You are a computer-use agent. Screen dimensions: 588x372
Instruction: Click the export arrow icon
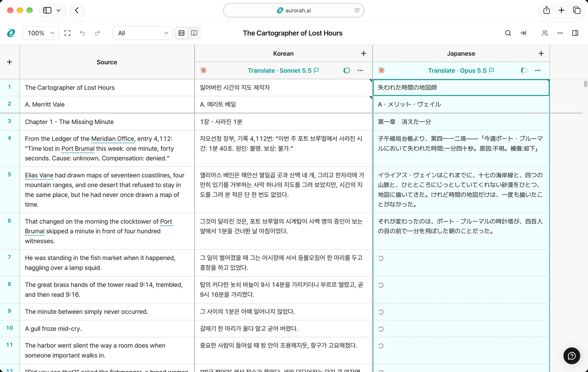[523, 33]
